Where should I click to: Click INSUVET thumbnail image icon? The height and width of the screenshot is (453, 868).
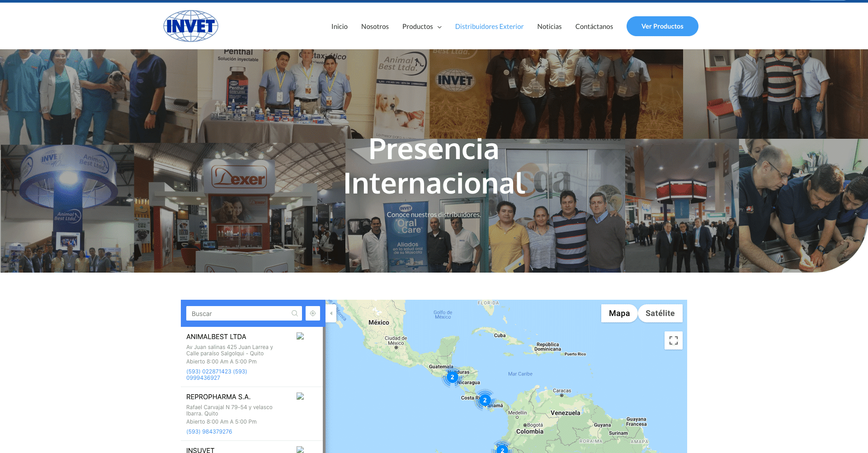(300, 450)
